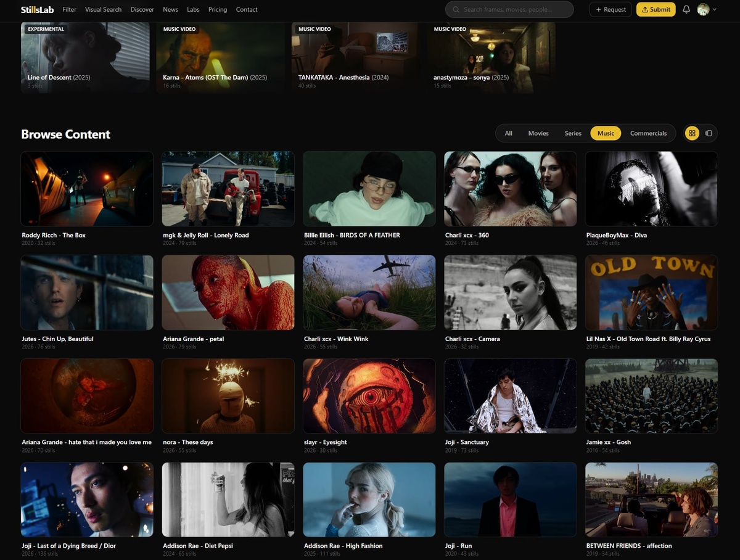Click the 'PlaqueBoyMax - Diva' title
The image size is (740, 560).
coord(617,235)
